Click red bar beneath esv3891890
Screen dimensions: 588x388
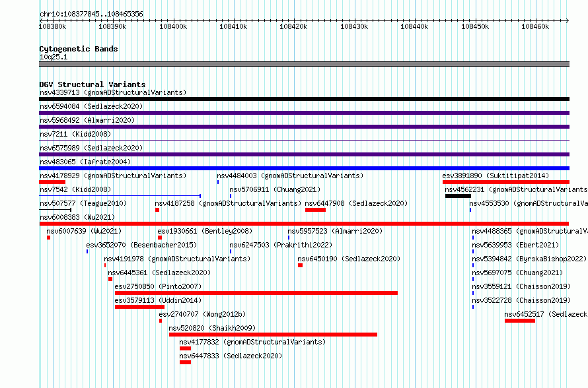506,182
